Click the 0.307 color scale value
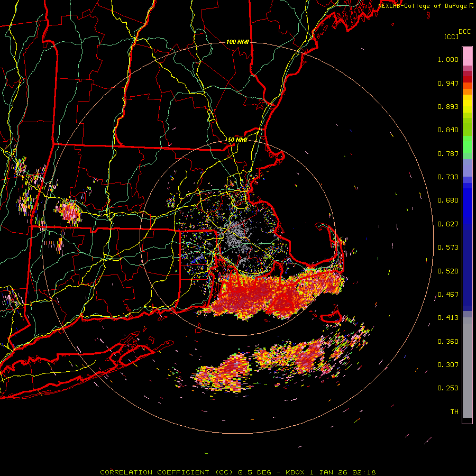Screen dimensions: 476x476 pos(448,364)
